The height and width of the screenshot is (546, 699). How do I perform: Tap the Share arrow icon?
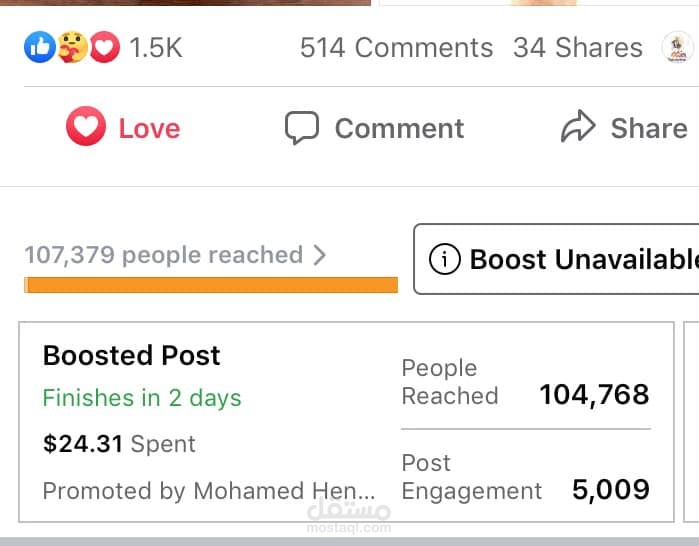578,128
